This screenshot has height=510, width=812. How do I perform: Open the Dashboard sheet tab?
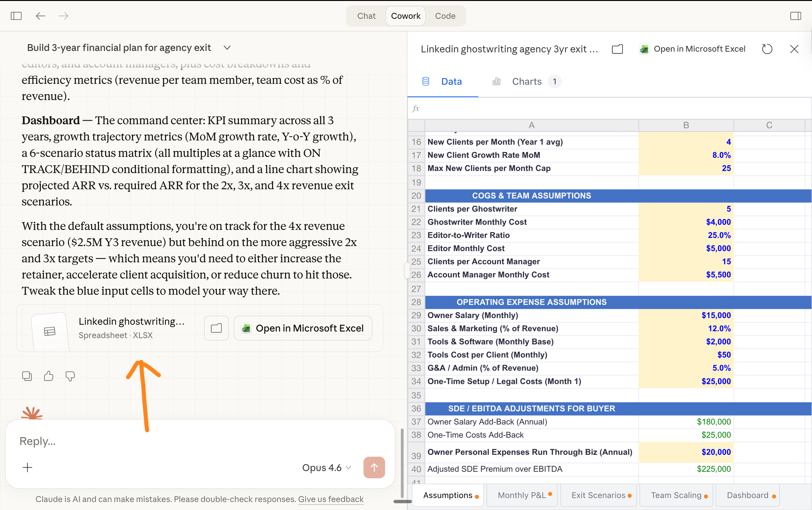(748, 495)
